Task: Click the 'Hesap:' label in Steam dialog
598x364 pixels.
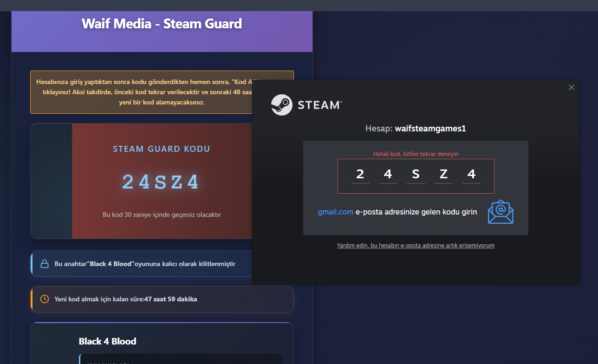Action: [379, 129]
